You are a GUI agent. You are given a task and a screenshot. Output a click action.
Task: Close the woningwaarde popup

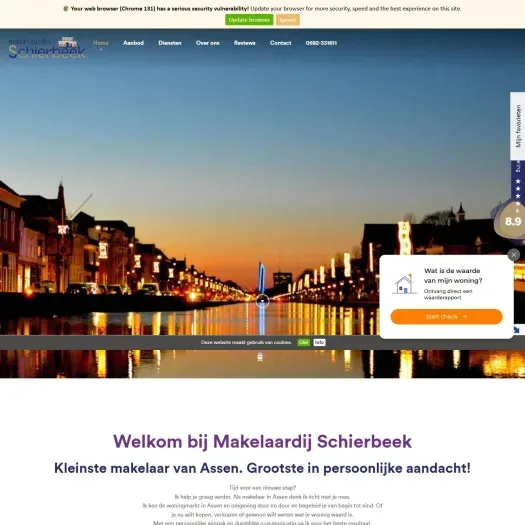pyautogui.click(x=514, y=255)
